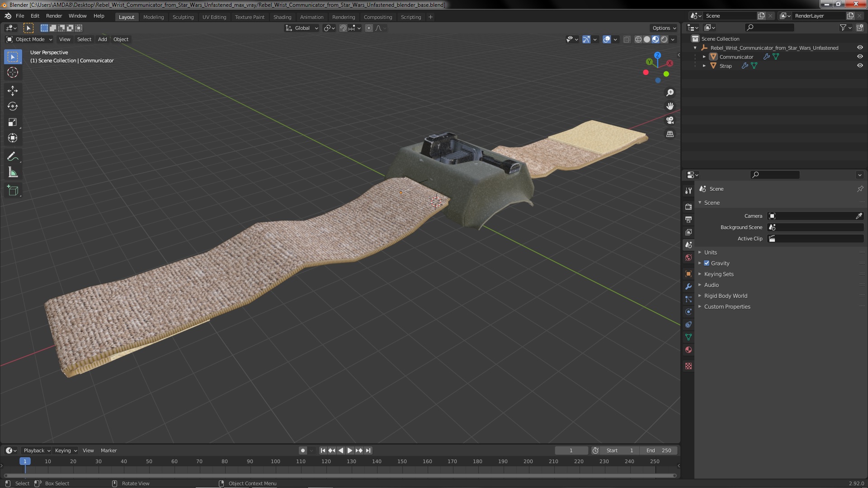Click the current frame number field
The height and width of the screenshot is (488, 868).
pos(571,450)
